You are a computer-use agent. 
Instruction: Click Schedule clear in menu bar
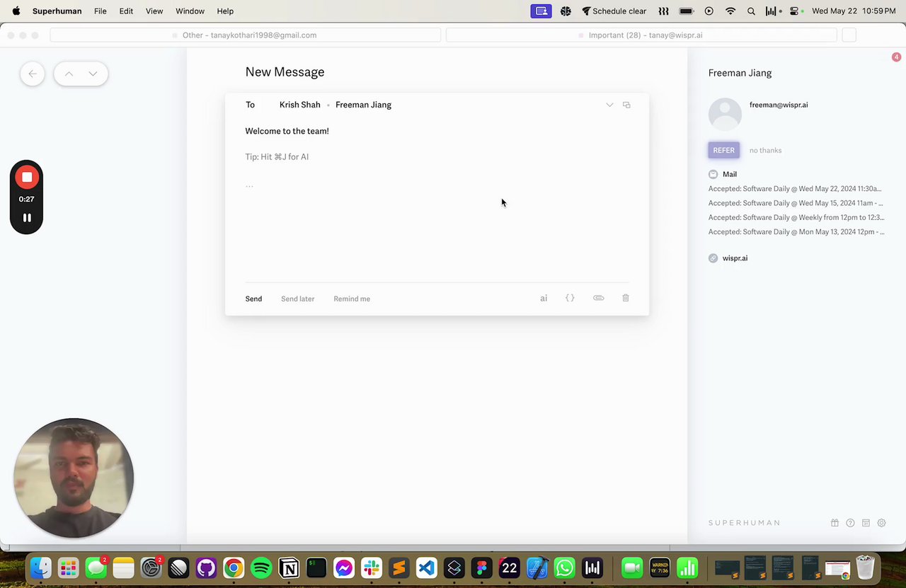(x=614, y=11)
